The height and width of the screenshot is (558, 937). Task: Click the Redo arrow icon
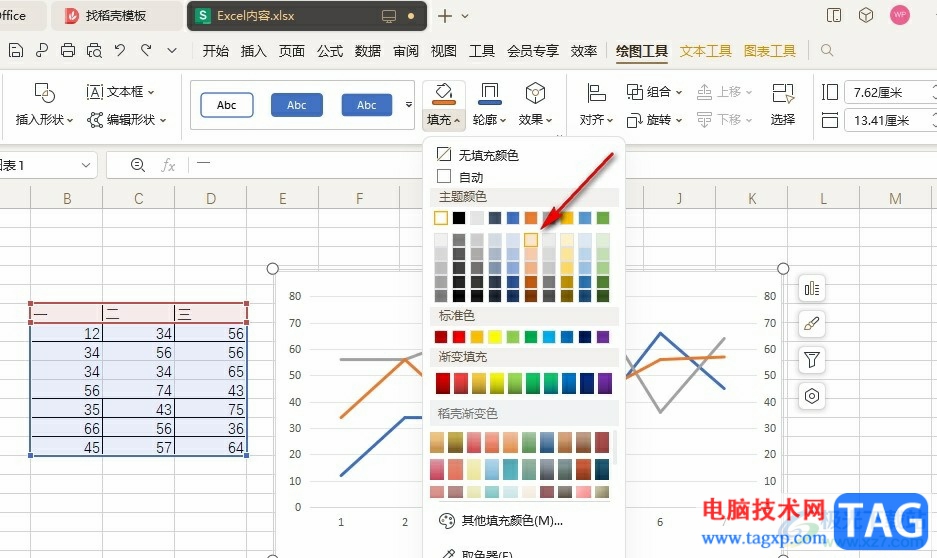point(146,50)
